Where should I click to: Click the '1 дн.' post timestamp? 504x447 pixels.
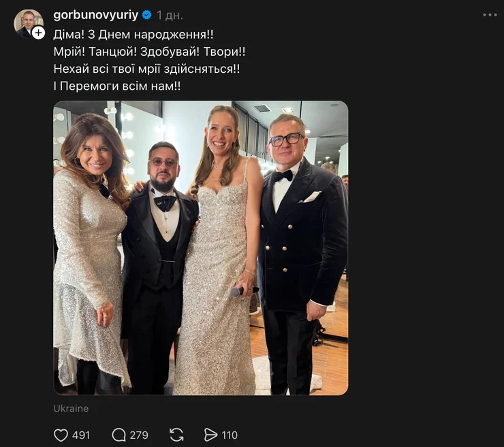pyautogui.click(x=170, y=15)
